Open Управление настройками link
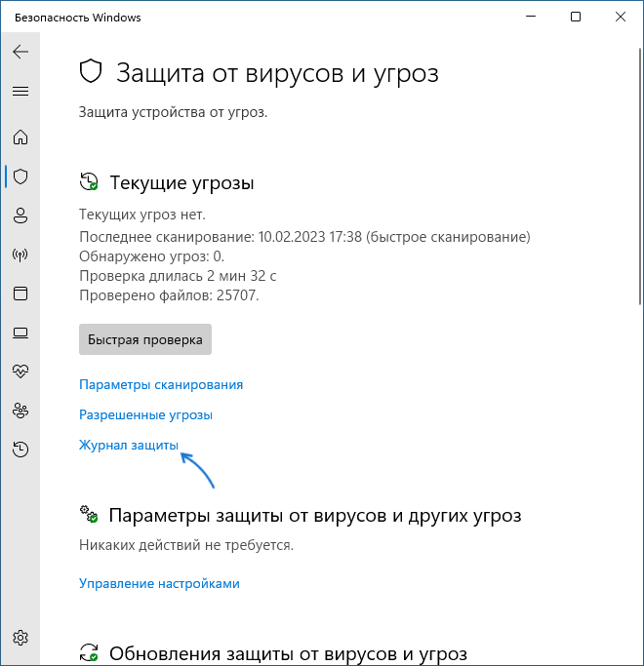 coord(159,583)
